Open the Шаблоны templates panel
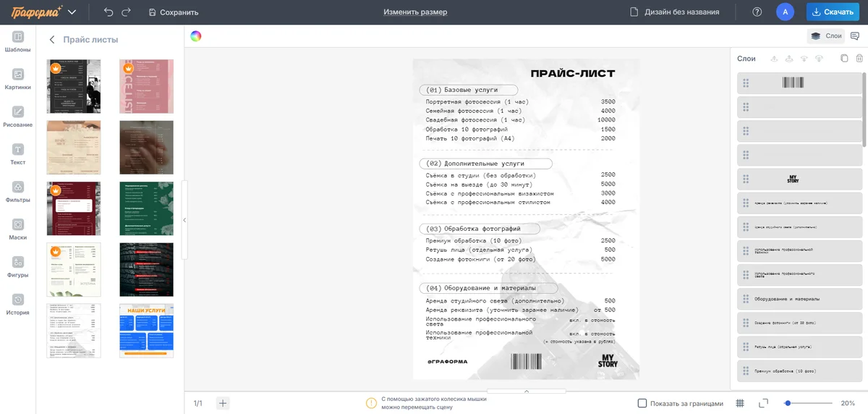Viewport: 868px width, 414px height. point(17,41)
